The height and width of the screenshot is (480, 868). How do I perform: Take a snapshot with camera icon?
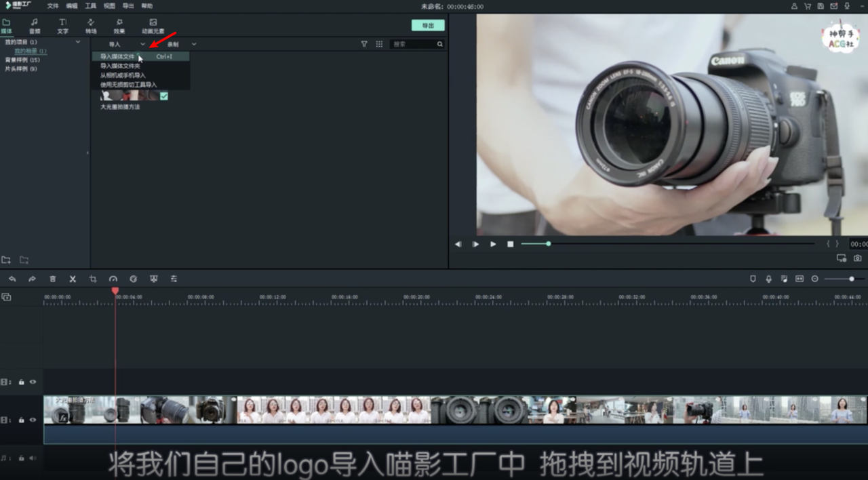[x=858, y=258]
